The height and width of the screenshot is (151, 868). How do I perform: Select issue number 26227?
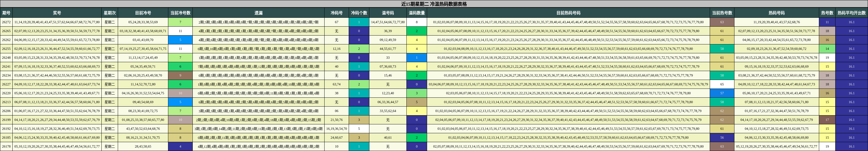(6, 85)
